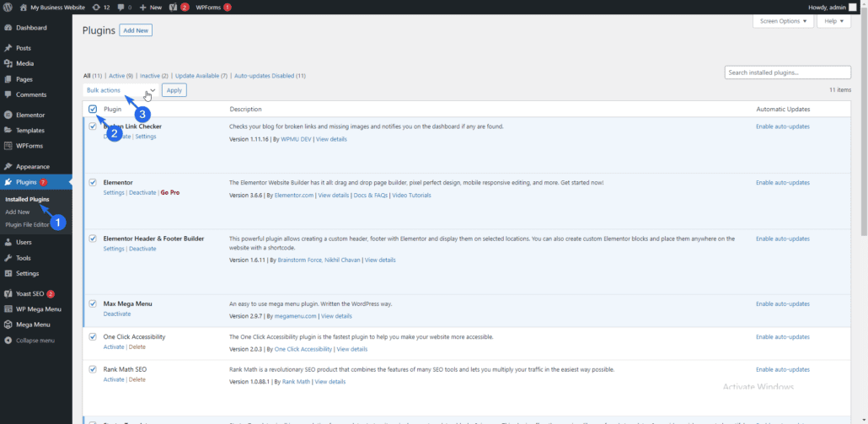Expand the Screen Options panel
The width and height of the screenshot is (868, 424).
coord(783,21)
